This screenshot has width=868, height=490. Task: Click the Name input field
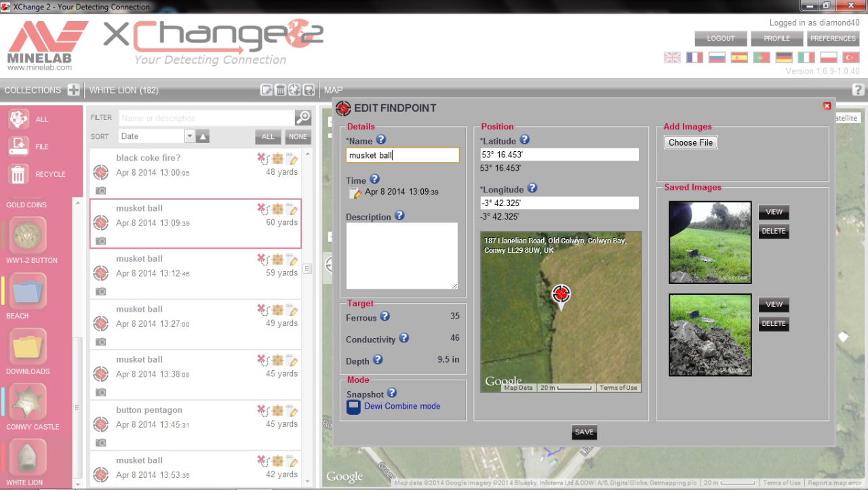pyautogui.click(x=403, y=155)
